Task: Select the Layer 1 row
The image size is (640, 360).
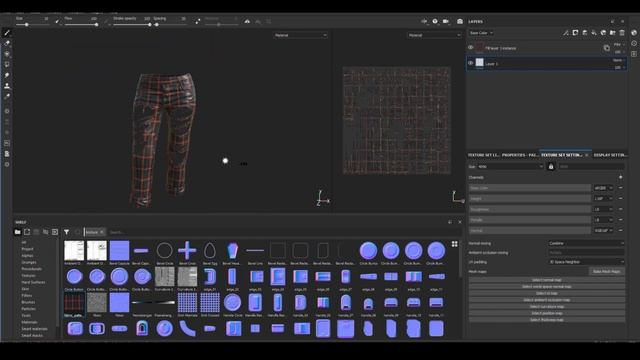Action: [546, 63]
